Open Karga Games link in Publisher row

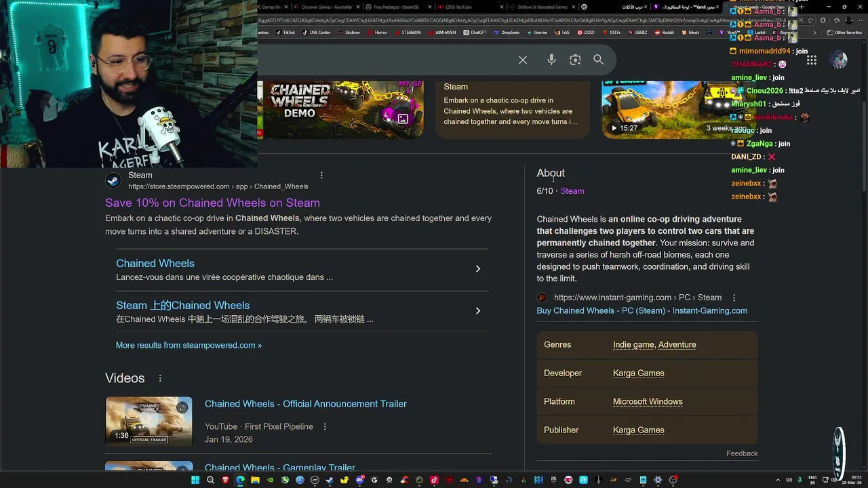point(638,430)
